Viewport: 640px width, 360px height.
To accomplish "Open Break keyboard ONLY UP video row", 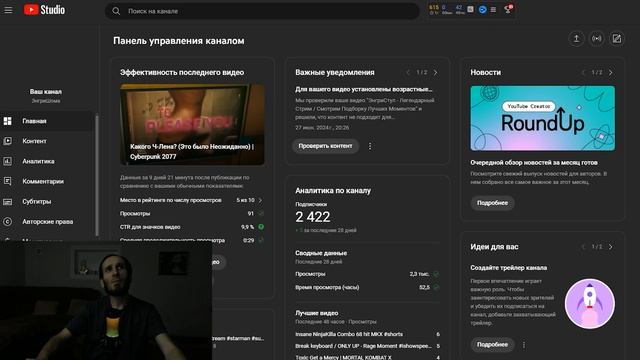I will click(367, 346).
